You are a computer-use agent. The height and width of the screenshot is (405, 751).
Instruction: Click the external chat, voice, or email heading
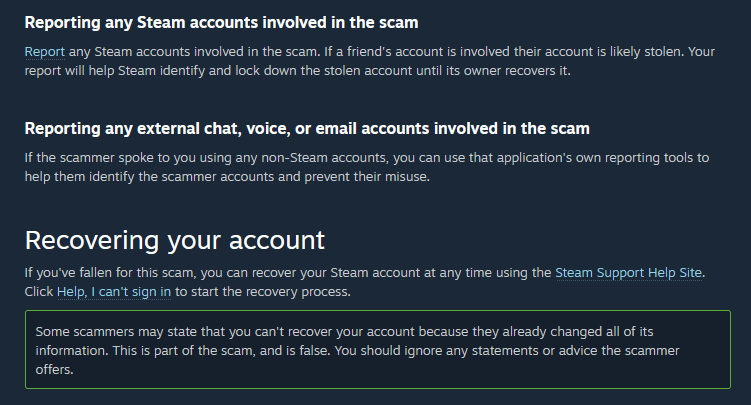click(307, 129)
